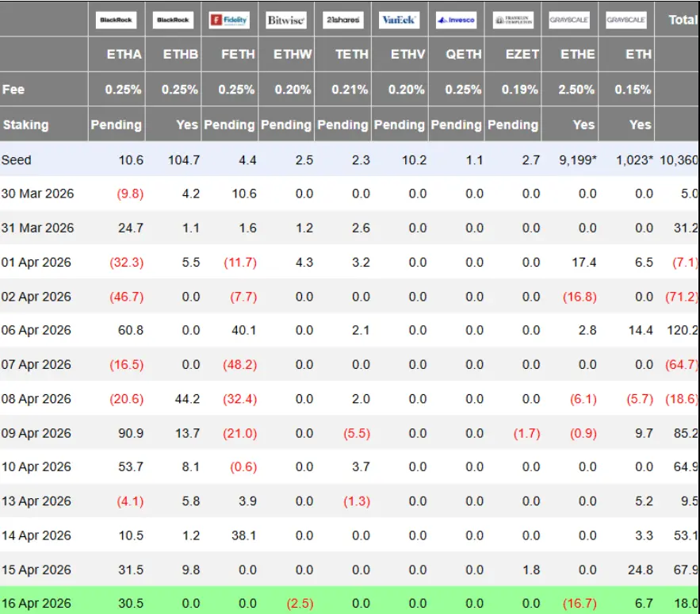Select the TETH ticker header
This screenshot has height=614, width=700.
coord(352,55)
